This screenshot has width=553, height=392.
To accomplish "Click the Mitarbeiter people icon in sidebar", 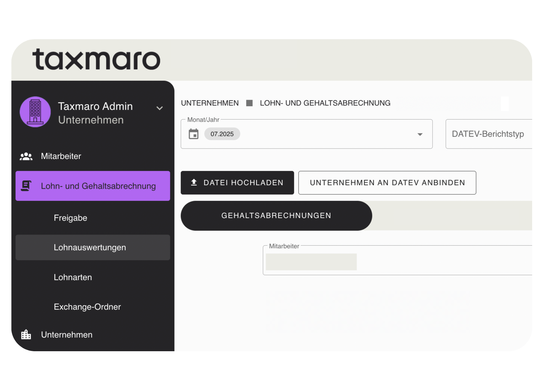I will 26,156.
